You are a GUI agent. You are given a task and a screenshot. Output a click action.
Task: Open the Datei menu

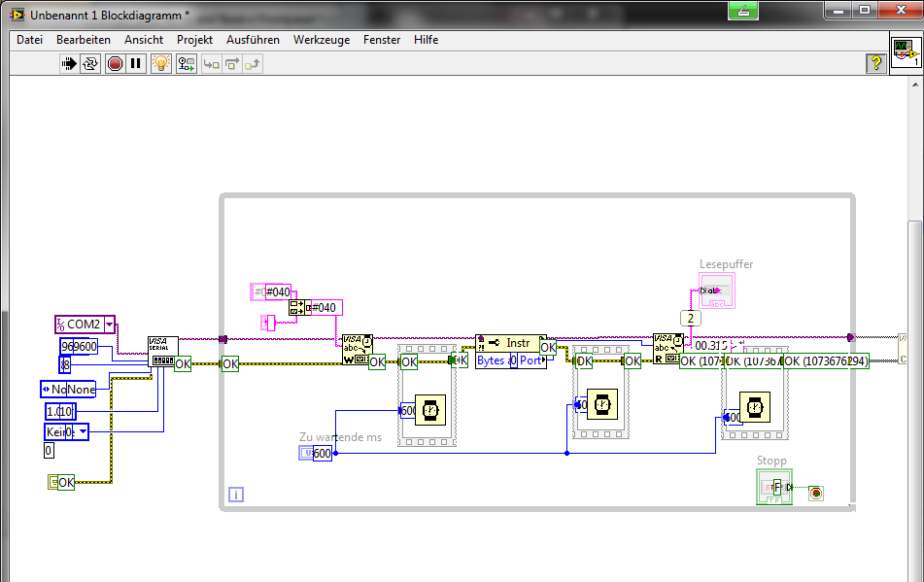coord(29,40)
